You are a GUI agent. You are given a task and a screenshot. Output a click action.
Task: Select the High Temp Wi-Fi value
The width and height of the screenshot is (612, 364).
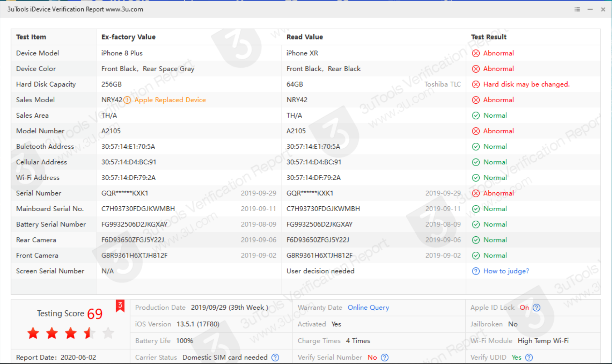click(543, 341)
